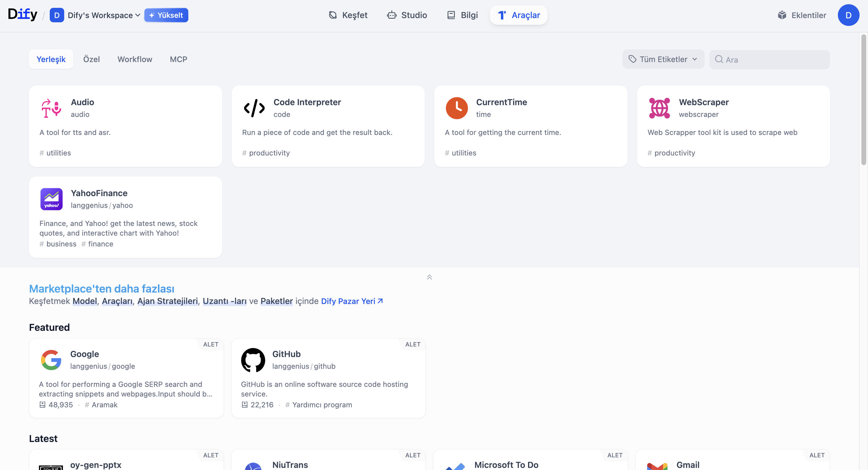
Task: Click the finance tag on YahooFinance
Action: (97, 244)
